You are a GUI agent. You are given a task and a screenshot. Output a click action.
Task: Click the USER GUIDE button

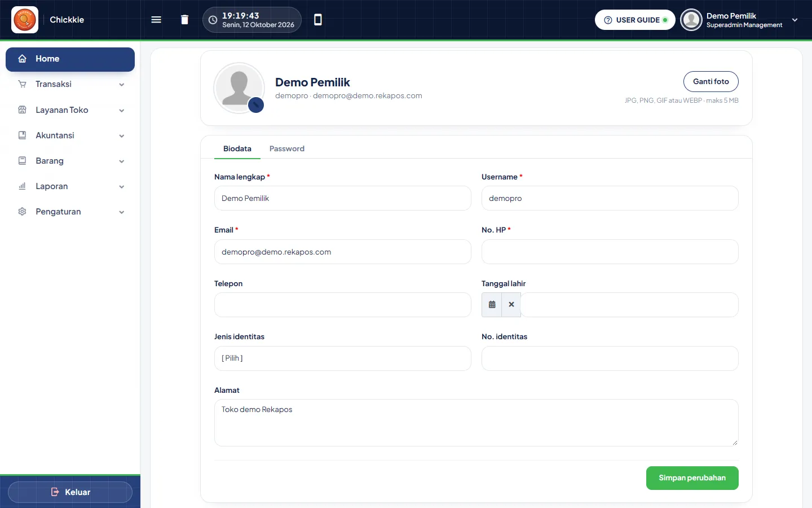tap(635, 20)
